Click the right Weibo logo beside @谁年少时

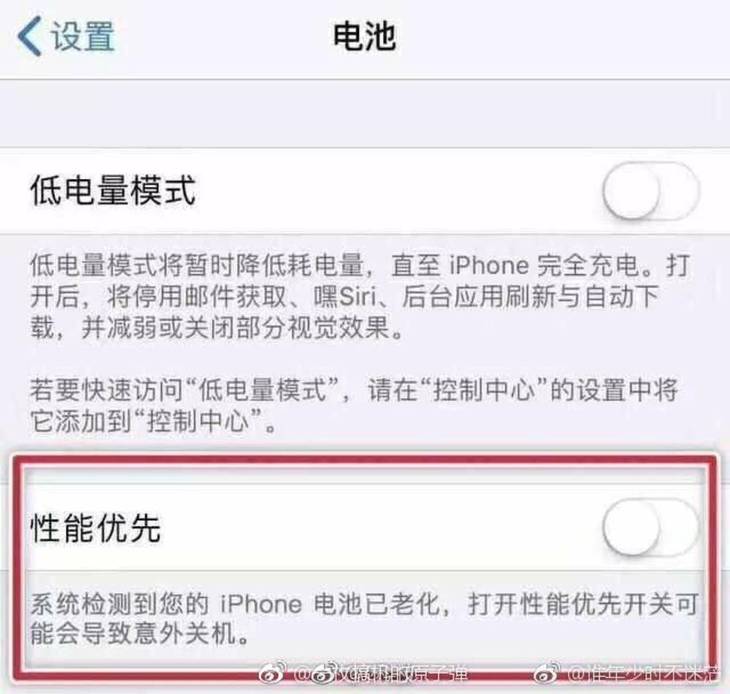(548, 674)
